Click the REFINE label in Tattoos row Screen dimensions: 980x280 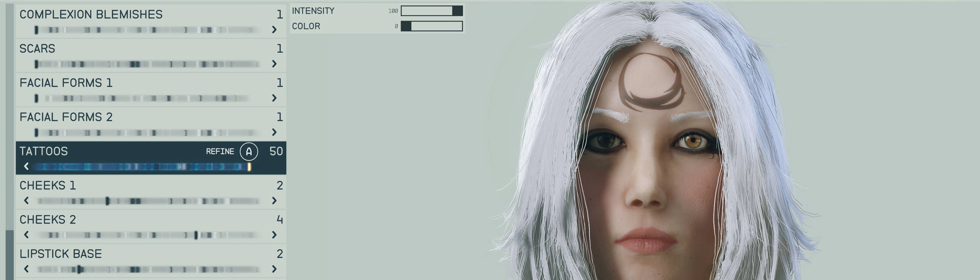click(220, 151)
